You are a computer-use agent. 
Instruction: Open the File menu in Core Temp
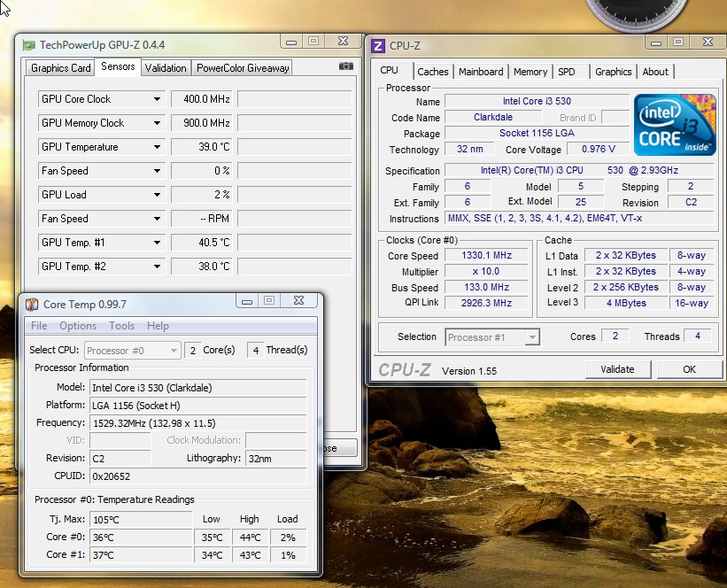click(x=39, y=326)
